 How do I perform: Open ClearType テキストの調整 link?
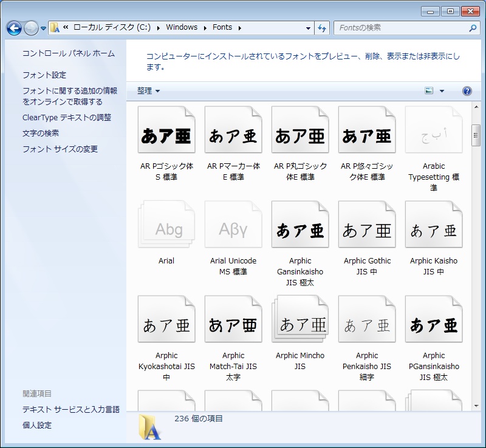click(x=67, y=117)
